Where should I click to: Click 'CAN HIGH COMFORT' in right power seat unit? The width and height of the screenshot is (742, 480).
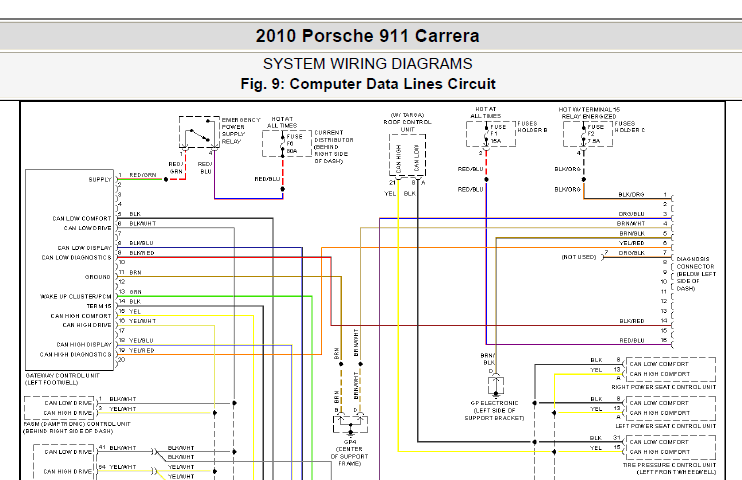(660, 374)
